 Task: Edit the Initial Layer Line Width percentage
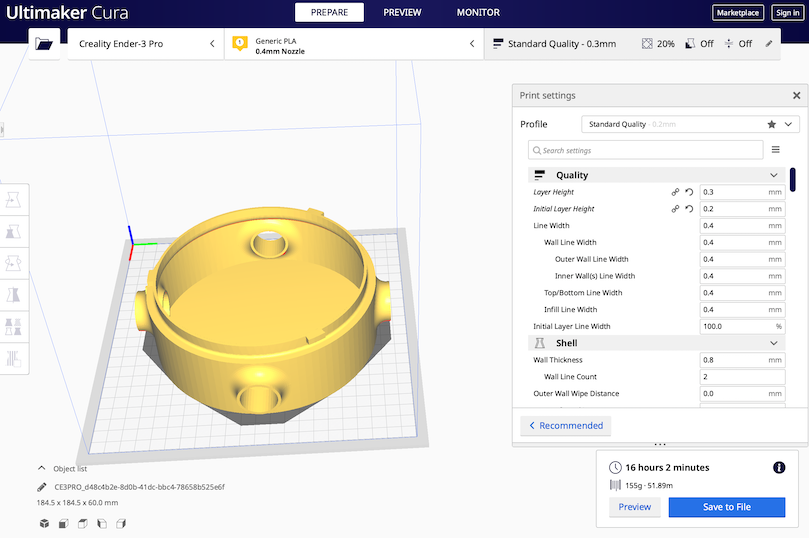click(742, 326)
